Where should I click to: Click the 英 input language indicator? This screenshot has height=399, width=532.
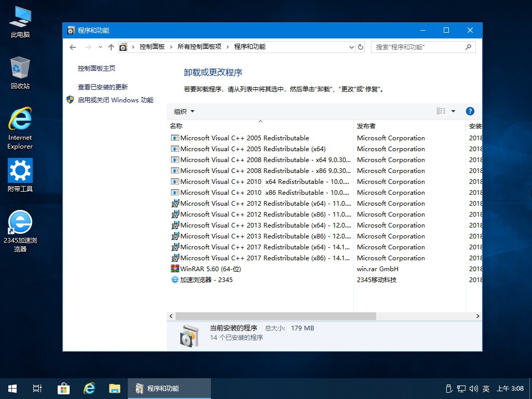pyautogui.click(x=486, y=389)
